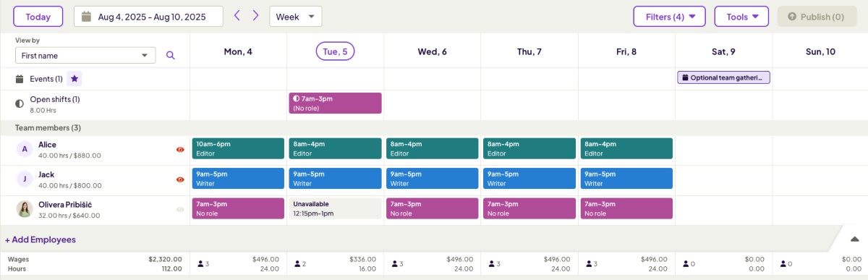The width and height of the screenshot is (868, 280).
Task: Click the total wages $2,320.00 value
Action: 166,259
